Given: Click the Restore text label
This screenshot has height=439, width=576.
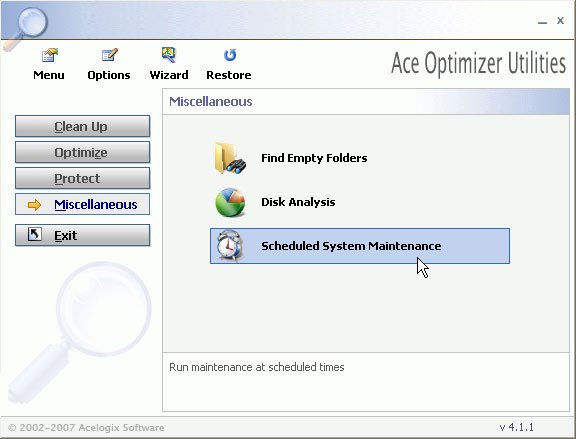Looking at the screenshot, I should [x=229, y=75].
